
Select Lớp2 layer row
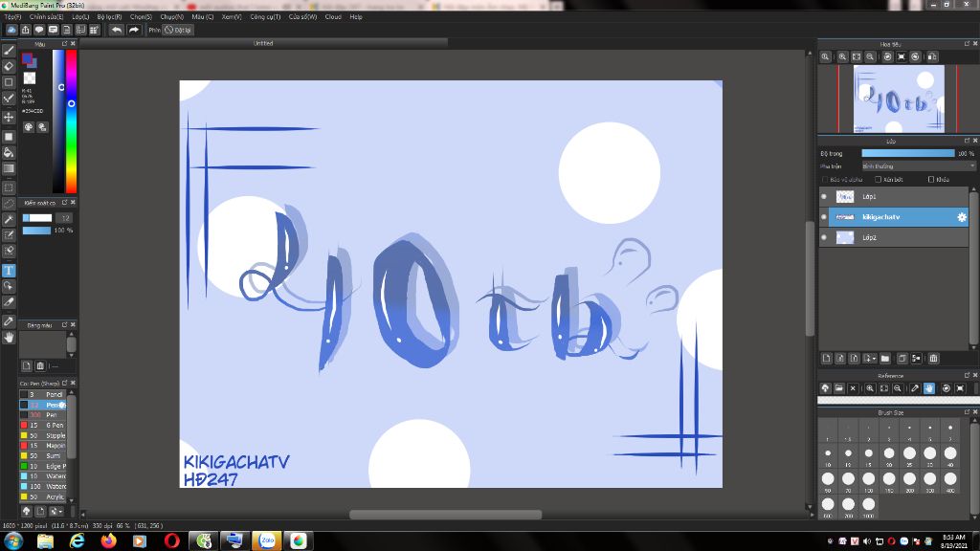click(x=894, y=237)
